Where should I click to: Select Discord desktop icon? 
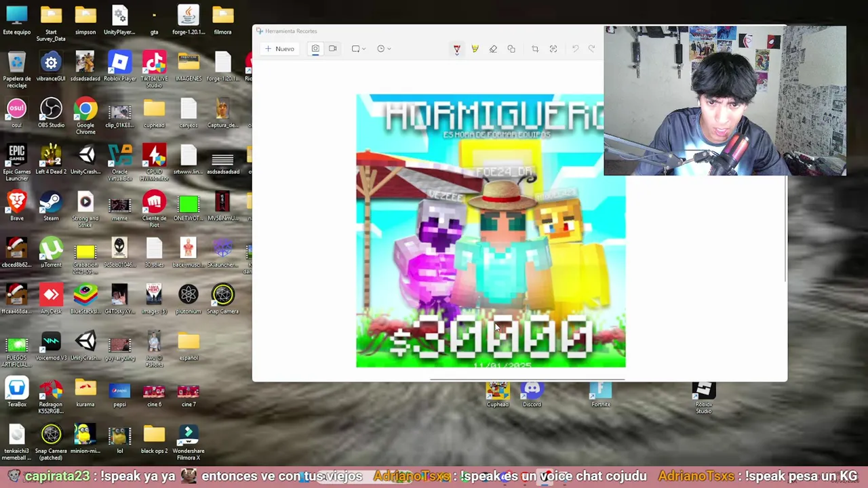[x=532, y=394]
